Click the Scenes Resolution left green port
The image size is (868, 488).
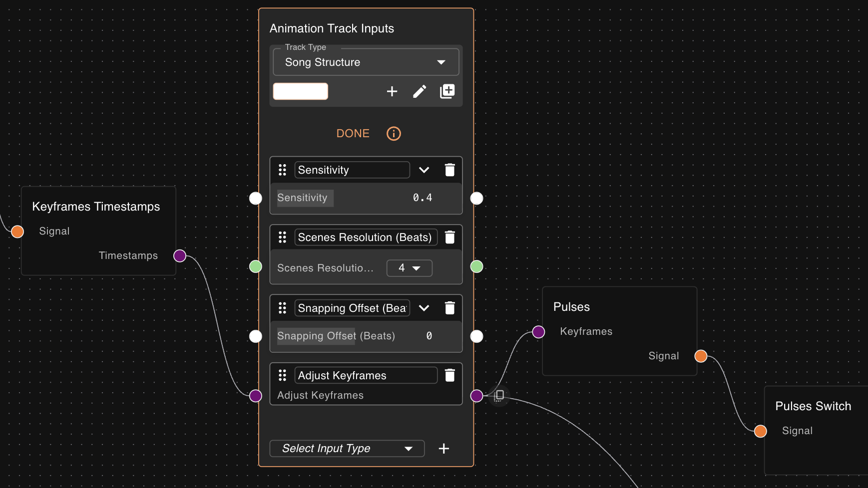[x=256, y=266]
